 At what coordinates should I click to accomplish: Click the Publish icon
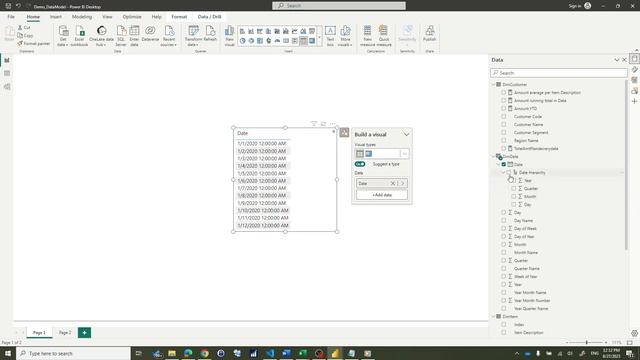[429, 33]
